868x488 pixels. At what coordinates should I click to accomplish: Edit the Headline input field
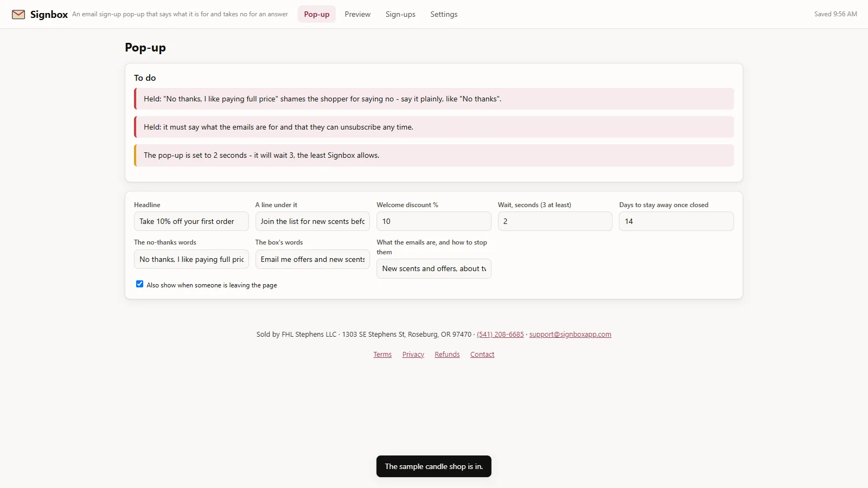(x=191, y=221)
